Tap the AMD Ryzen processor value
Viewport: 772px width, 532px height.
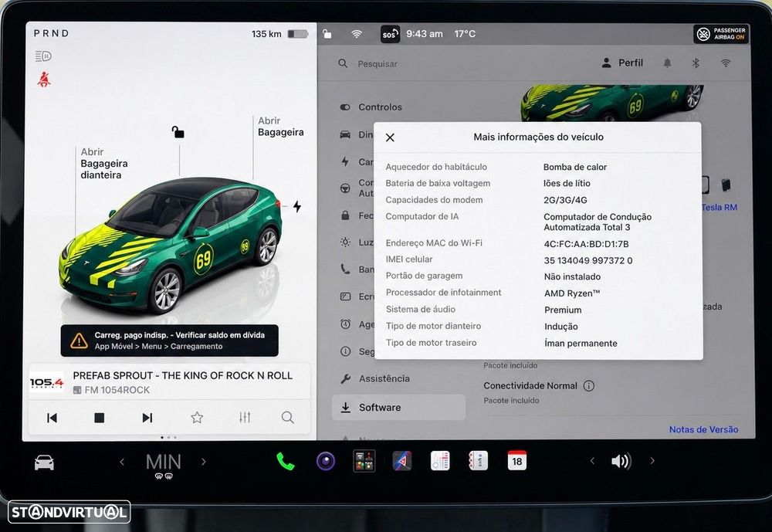(571, 293)
